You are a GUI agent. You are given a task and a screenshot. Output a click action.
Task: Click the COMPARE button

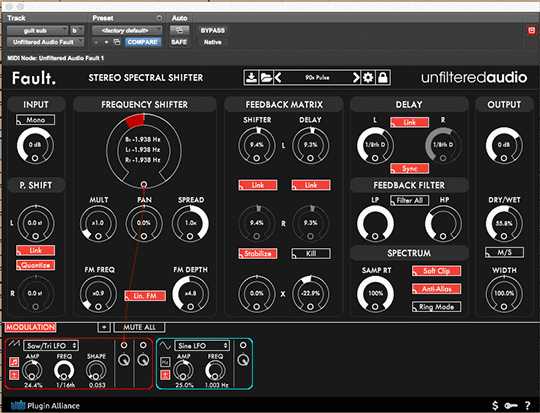[x=143, y=42]
